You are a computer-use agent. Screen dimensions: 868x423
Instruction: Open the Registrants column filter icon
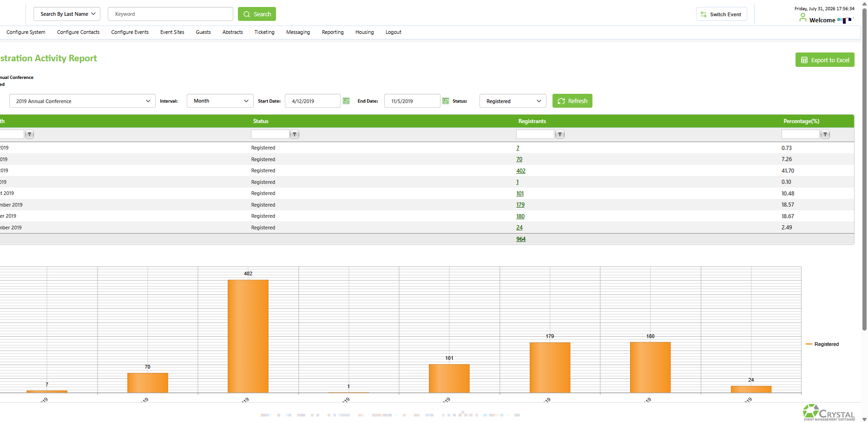(x=560, y=135)
